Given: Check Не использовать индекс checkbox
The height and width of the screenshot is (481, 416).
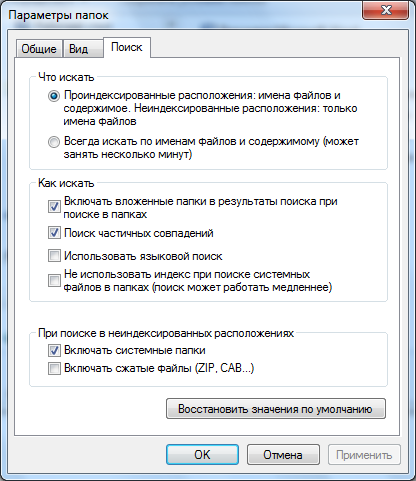Looking at the screenshot, I should click(x=54, y=280).
